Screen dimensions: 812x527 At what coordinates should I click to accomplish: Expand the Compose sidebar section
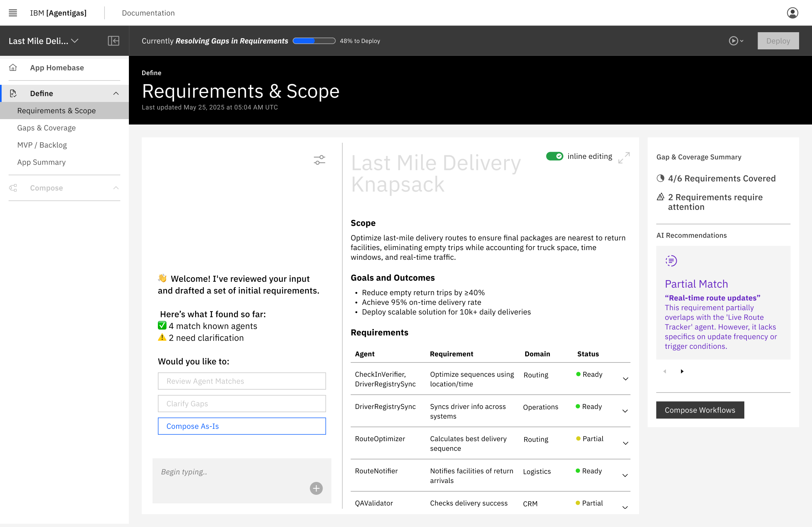pyautogui.click(x=116, y=188)
